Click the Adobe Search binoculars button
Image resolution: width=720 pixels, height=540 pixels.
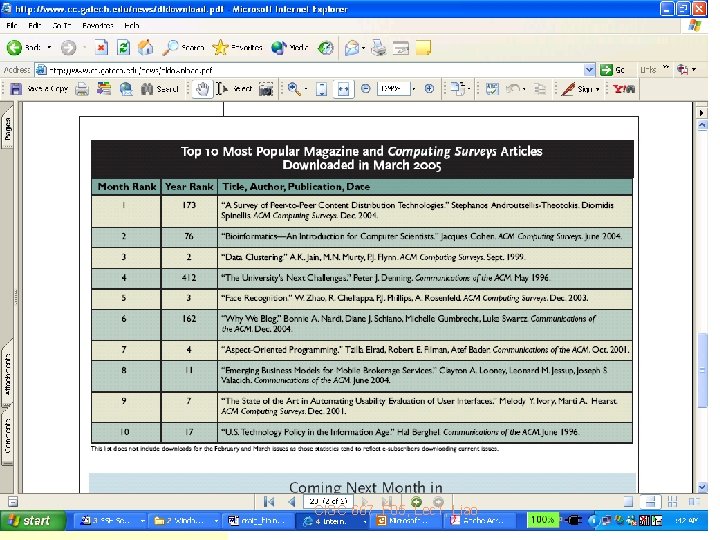160,89
